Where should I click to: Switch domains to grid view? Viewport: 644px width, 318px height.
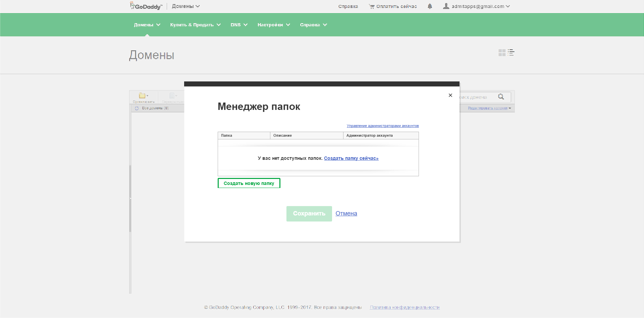coord(502,53)
